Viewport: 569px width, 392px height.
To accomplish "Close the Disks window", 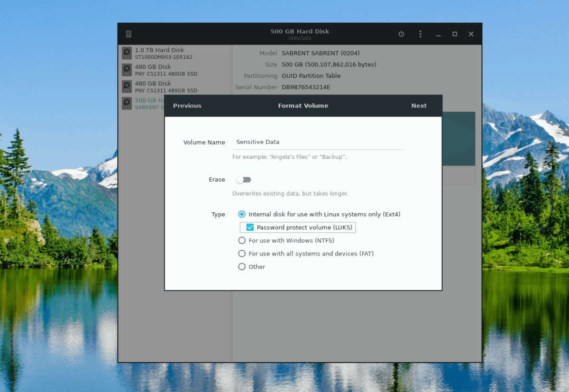I will coord(471,34).
